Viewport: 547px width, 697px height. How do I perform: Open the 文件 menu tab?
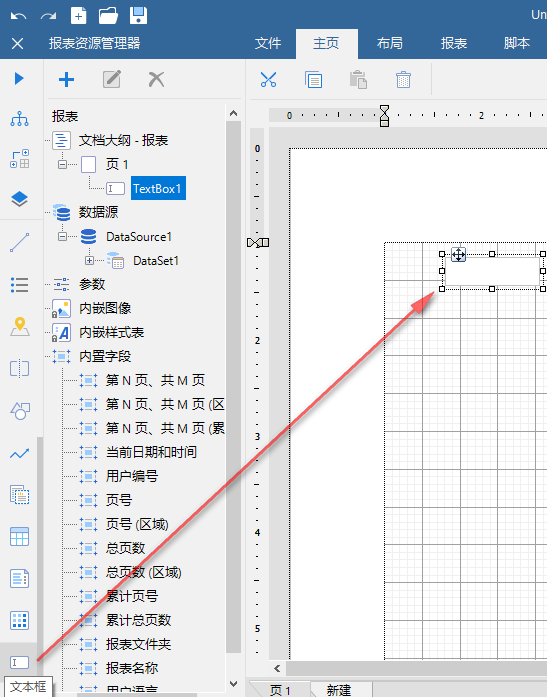[268, 43]
